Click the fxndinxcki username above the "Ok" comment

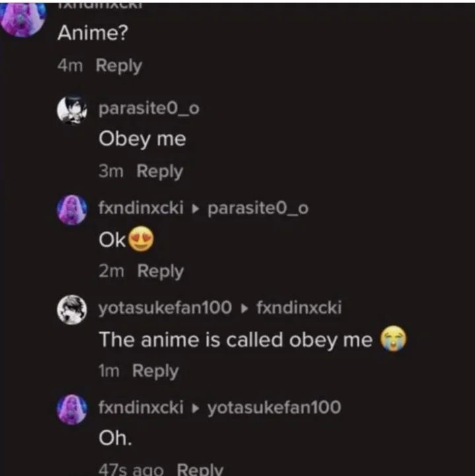[x=141, y=209]
